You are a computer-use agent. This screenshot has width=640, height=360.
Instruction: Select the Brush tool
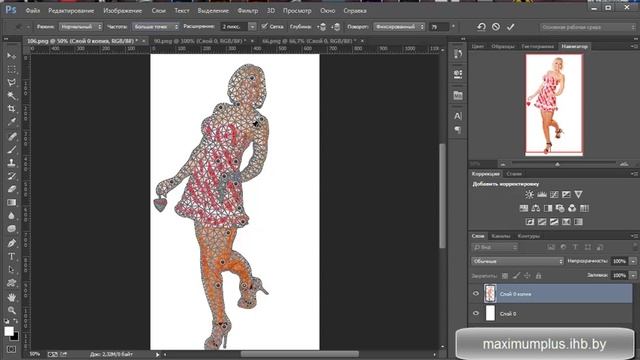[11, 149]
